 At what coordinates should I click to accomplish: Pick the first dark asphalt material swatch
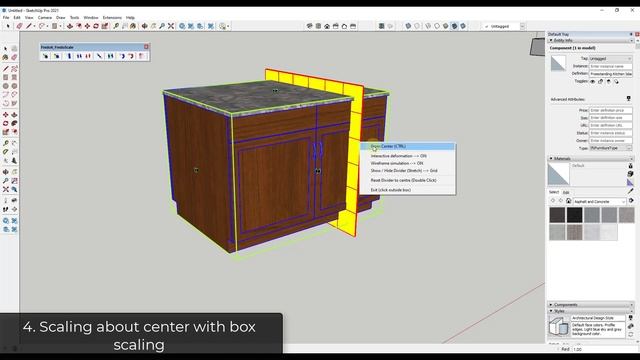557,215
